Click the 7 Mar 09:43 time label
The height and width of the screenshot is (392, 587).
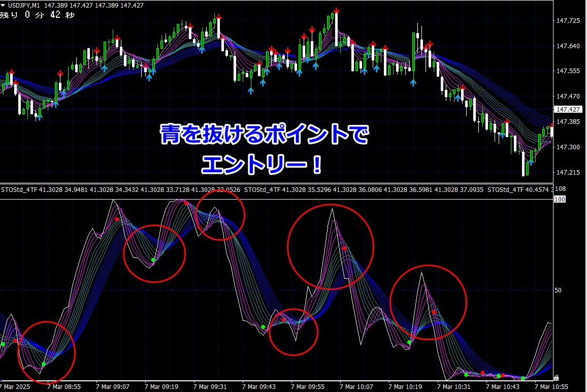(258, 386)
